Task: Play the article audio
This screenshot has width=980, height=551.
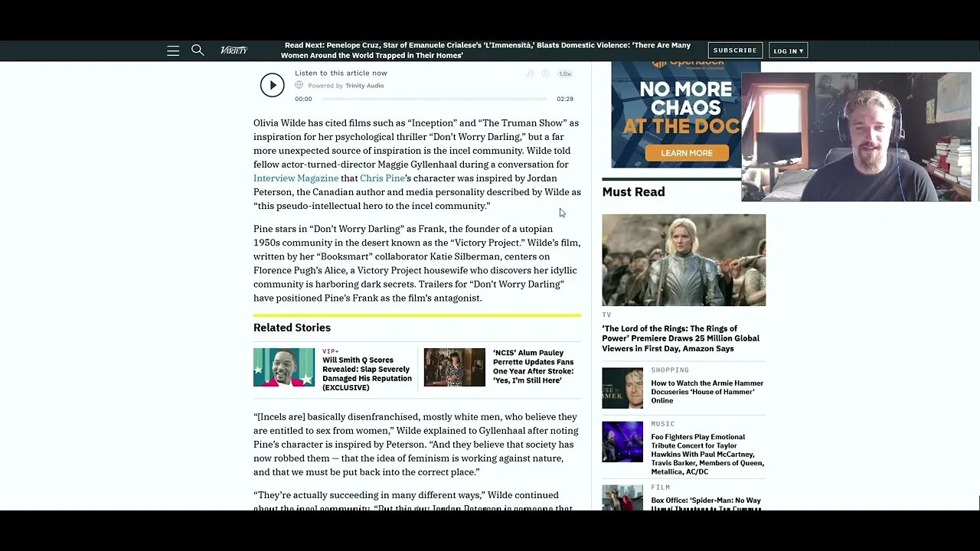Action: [272, 85]
